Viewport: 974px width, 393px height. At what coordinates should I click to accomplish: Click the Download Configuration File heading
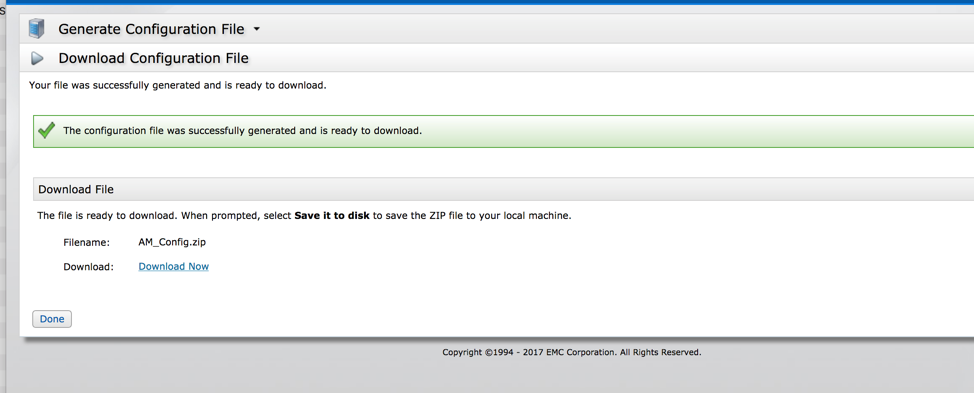click(153, 58)
